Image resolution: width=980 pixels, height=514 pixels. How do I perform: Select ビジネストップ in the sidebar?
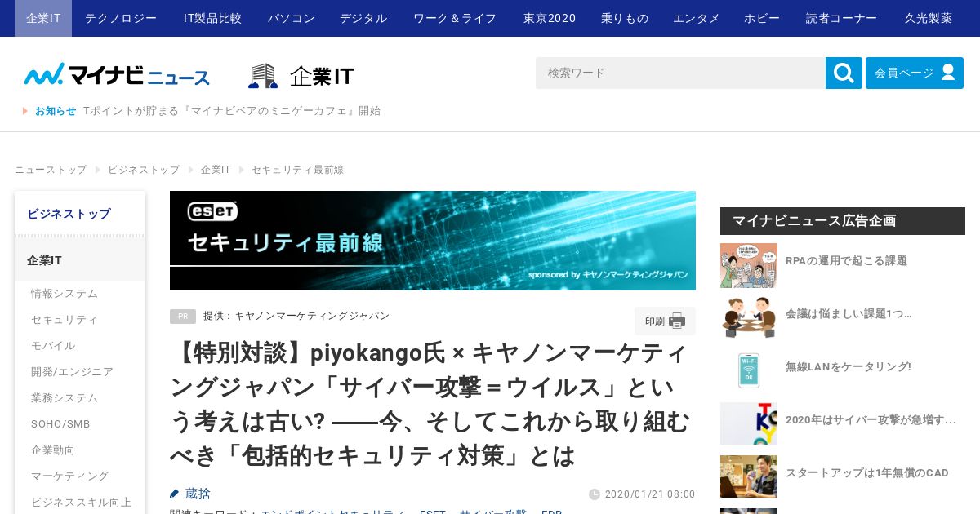[80, 214]
